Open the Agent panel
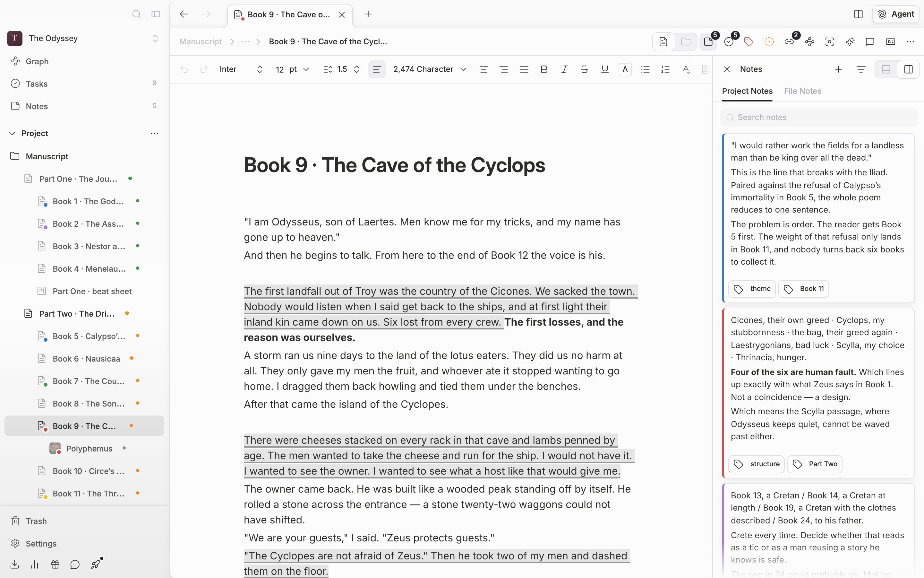 896,14
